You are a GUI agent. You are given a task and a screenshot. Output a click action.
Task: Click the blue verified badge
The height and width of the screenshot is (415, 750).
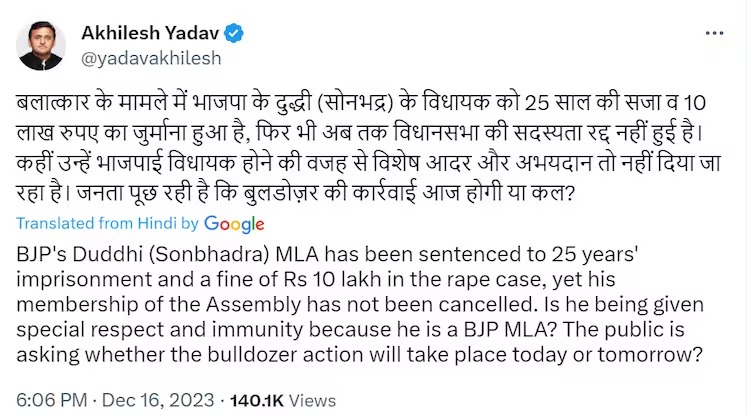[x=234, y=33]
